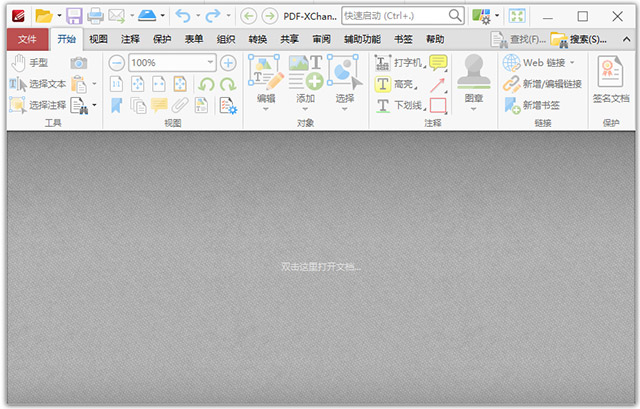Click the undo arrow icon
This screenshot has height=409, width=640.
pyautogui.click(x=182, y=16)
